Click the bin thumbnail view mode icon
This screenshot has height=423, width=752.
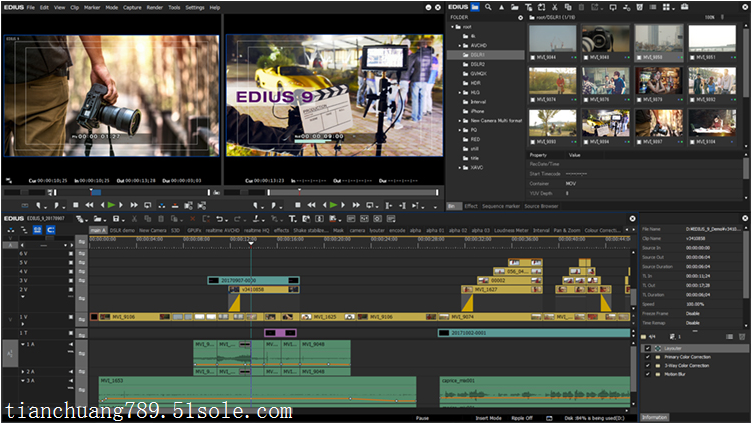(667, 7)
